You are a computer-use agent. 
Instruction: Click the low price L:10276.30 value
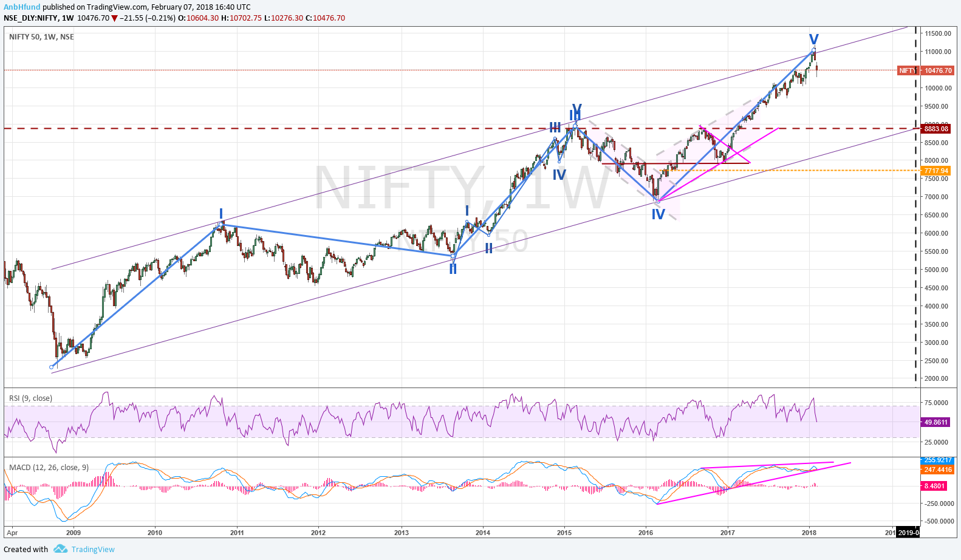(283, 18)
